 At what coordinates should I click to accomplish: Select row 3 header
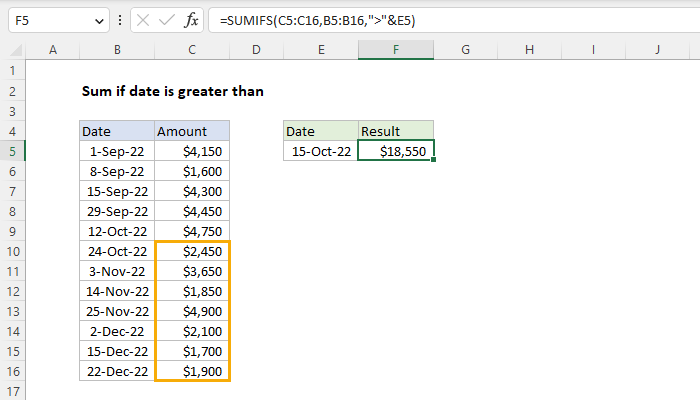pyautogui.click(x=12, y=111)
